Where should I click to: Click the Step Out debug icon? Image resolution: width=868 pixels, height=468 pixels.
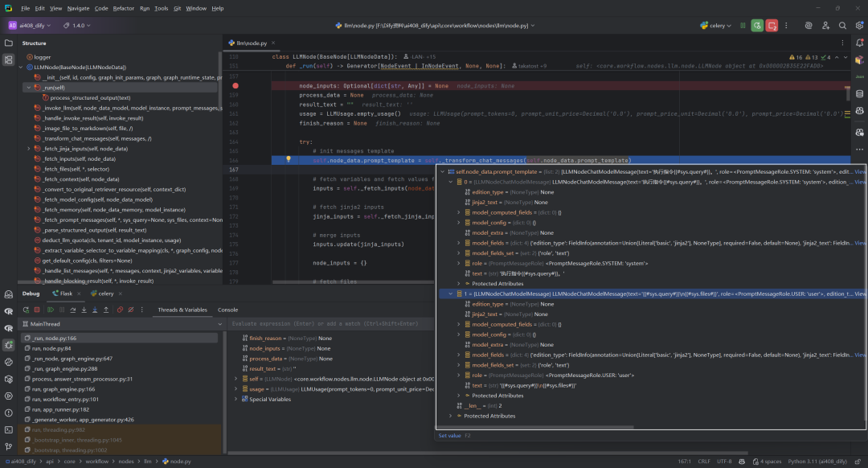tap(106, 310)
